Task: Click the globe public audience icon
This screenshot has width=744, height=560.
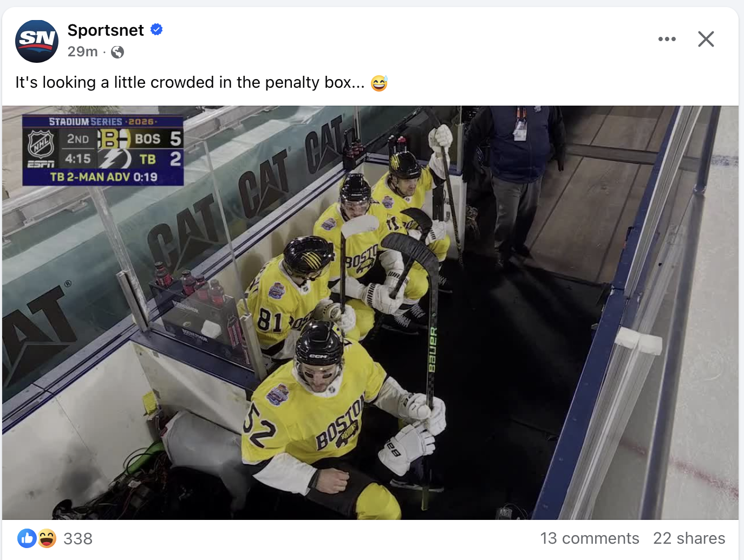Action: tap(118, 52)
